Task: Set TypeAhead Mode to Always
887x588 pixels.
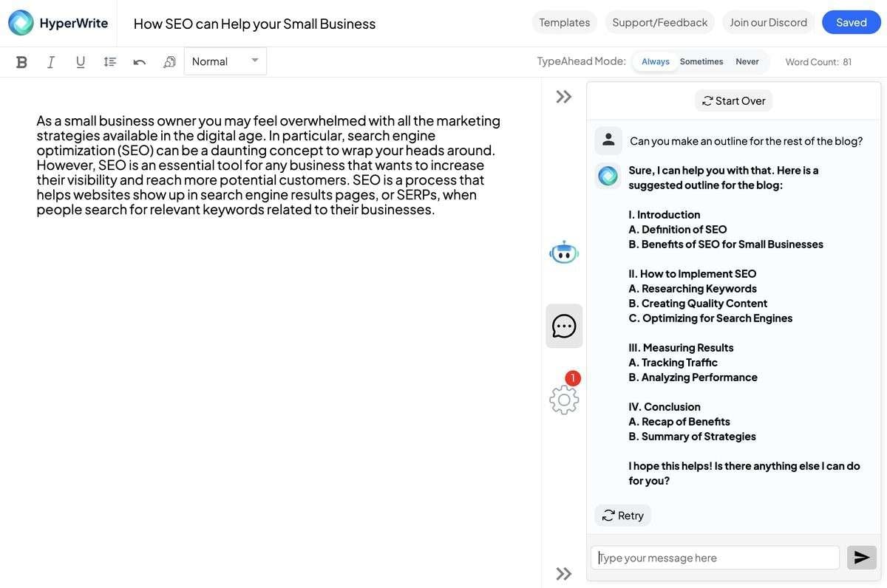Action: point(655,61)
